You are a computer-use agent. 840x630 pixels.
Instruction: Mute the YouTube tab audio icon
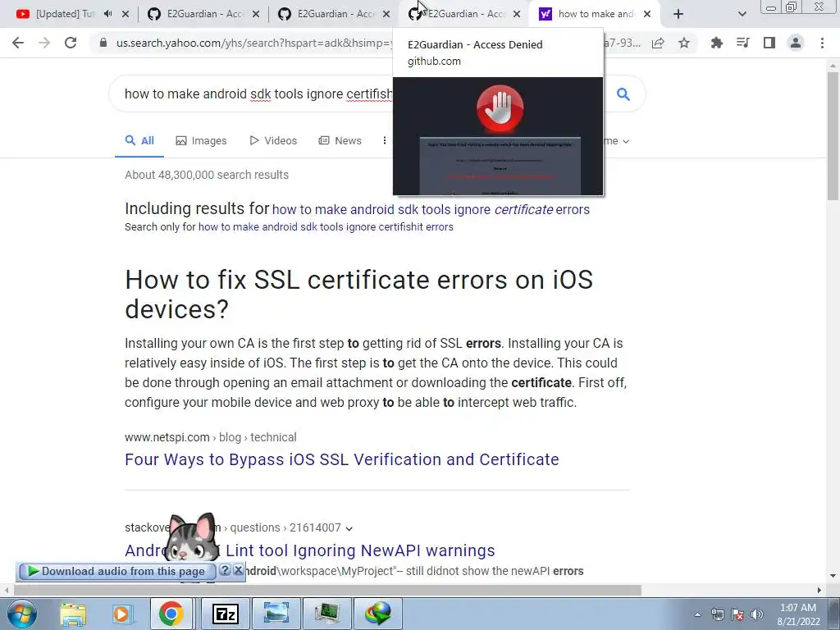(107, 14)
